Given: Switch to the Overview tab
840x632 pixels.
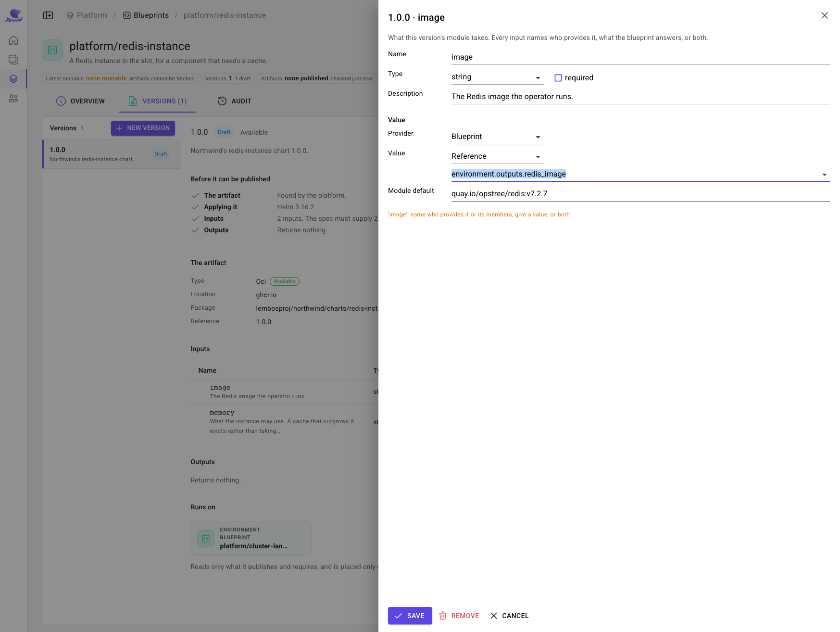Looking at the screenshot, I should pos(80,101).
